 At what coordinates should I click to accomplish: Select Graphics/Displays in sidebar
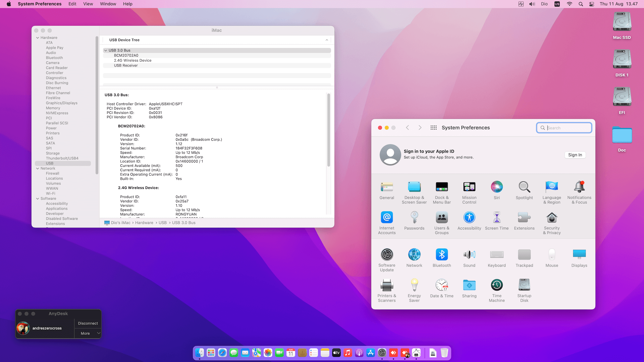tap(62, 103)
